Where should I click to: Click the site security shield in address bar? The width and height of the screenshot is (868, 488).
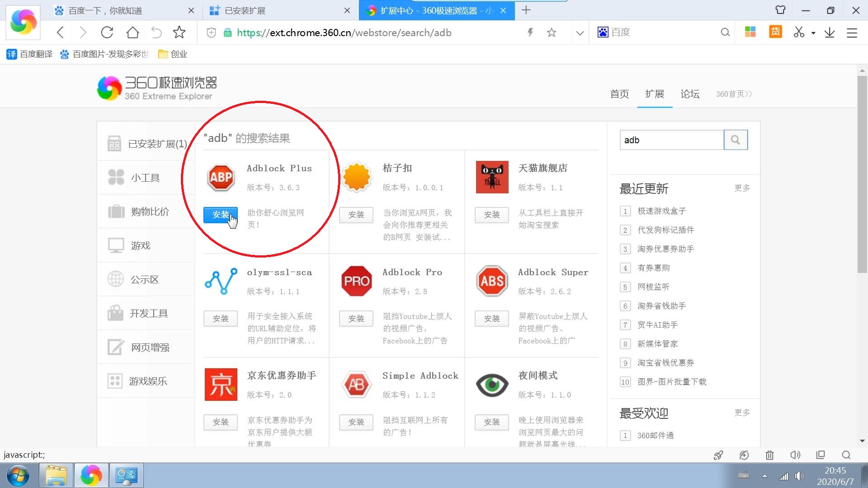[x=211, y=32]
